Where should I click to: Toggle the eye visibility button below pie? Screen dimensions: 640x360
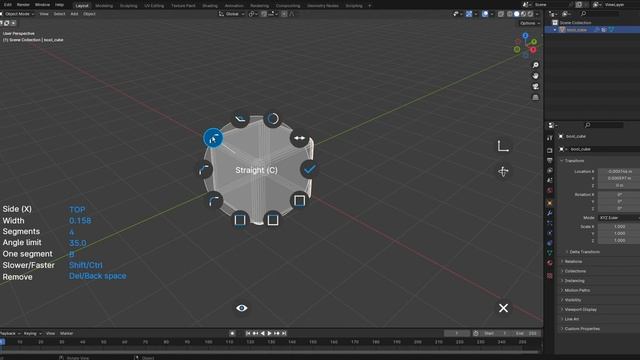[242, 308]
